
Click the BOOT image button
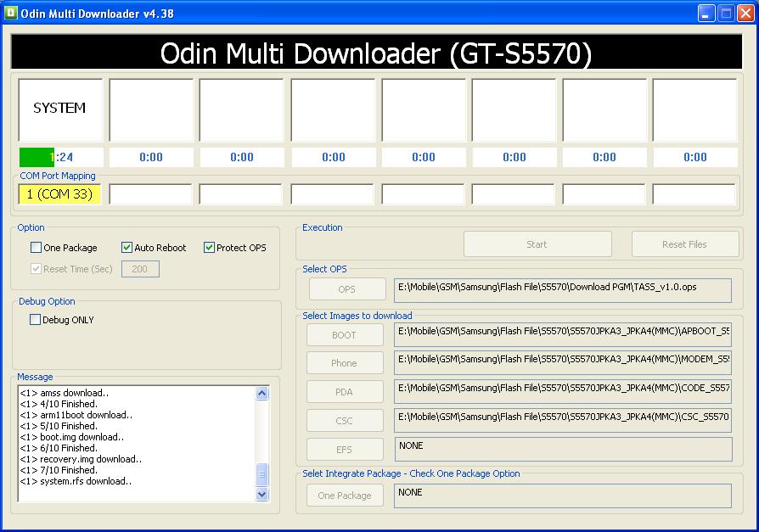[x=344, y=335]
